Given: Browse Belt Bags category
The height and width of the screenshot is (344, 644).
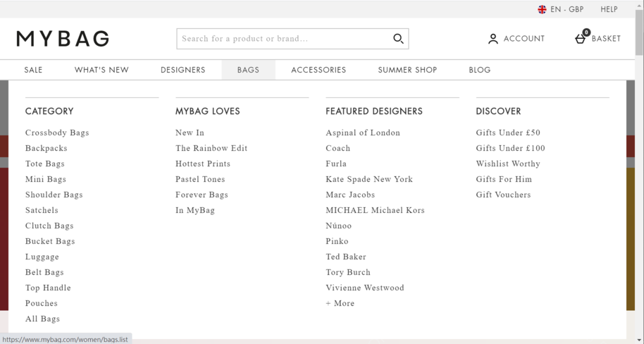Looking at the screenshot, I should [44, 273].
